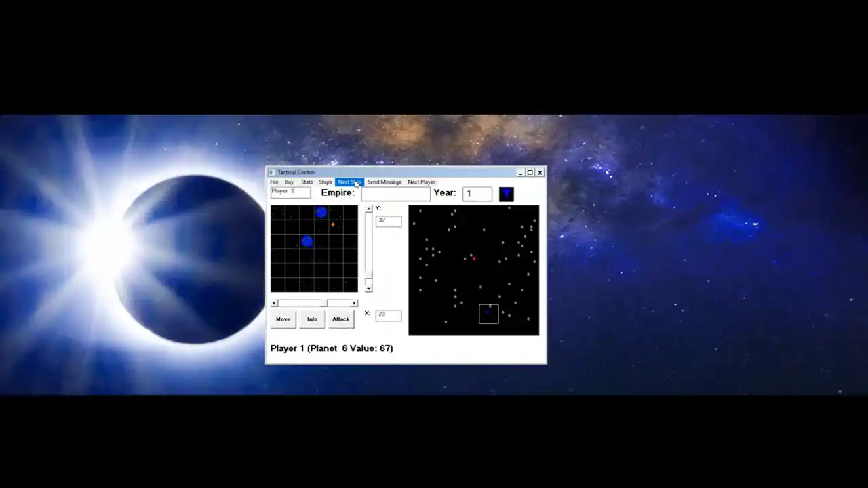The width and height of the screenshot is (868, 488).
Task: Open the Stats menu
Action: pos(307,182)
